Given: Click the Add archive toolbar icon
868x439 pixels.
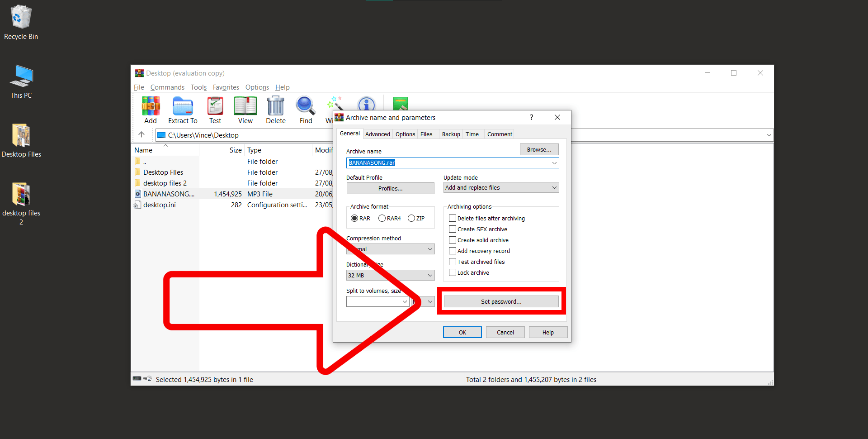Looking at the screenshot, I should pyautogui.click(x=151, y=109).
